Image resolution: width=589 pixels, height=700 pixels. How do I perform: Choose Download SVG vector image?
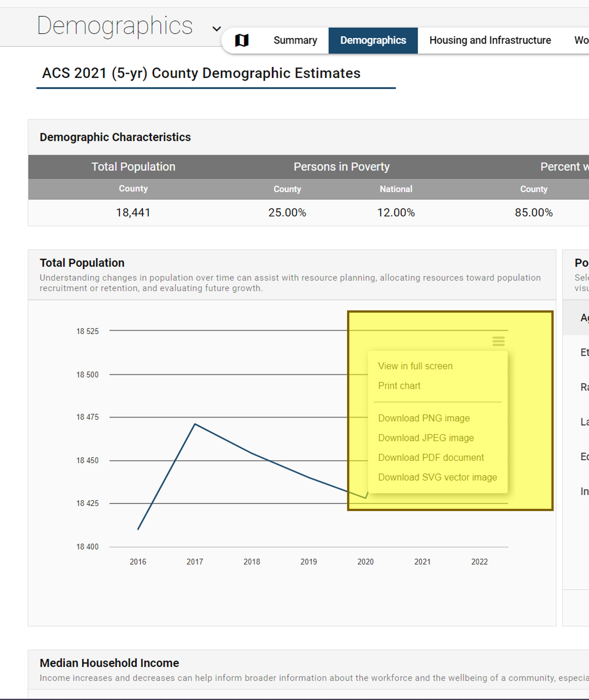pos(437,477)
